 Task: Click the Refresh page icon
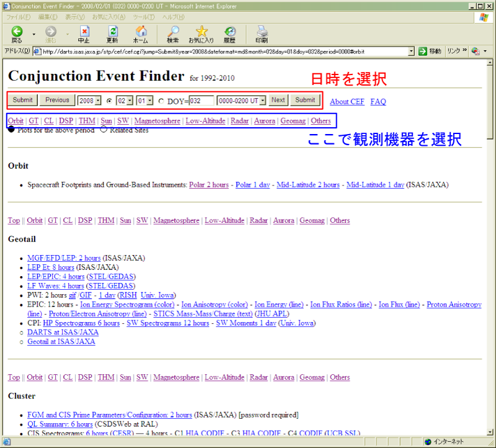click(x=113, y=32)
